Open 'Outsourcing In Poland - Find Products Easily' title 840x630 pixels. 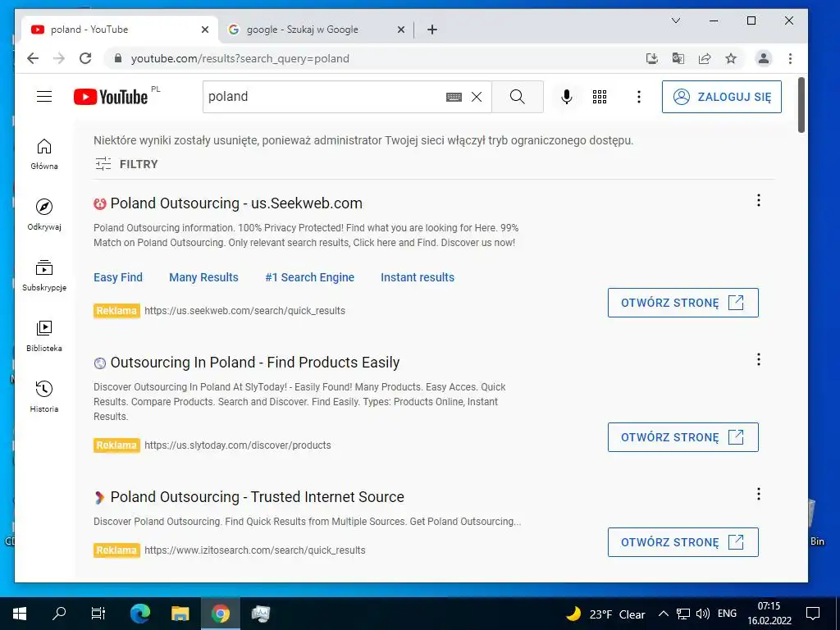(255, 363)
